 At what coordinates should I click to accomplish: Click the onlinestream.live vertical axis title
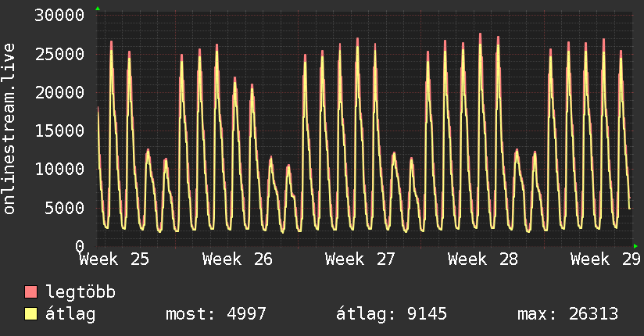pos(9,129)
